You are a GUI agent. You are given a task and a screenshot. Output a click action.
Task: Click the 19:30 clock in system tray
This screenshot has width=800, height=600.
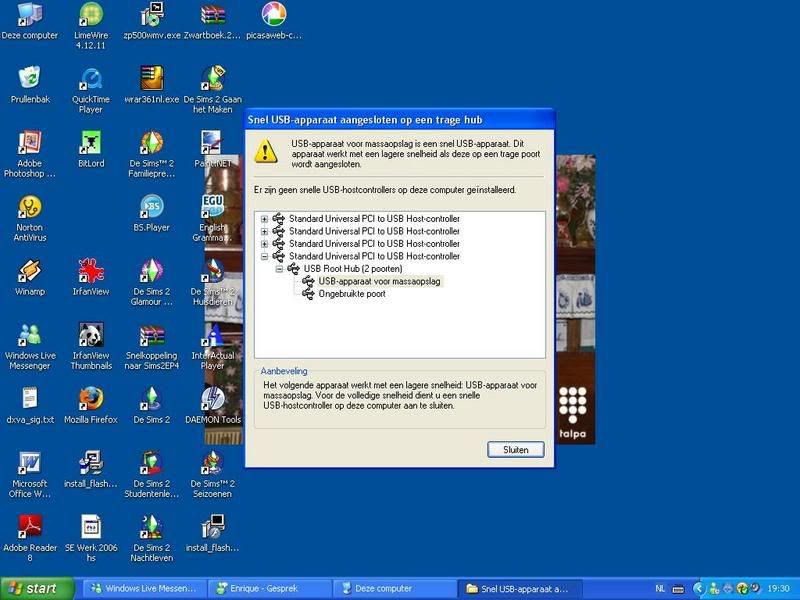coord(778,589)
